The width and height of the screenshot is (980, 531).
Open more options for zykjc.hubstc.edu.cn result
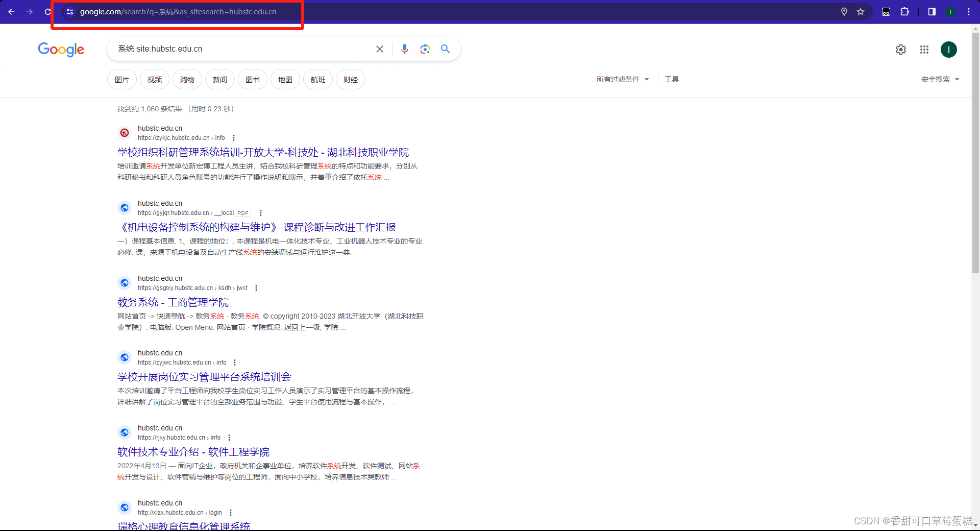[x=234, y=138]
